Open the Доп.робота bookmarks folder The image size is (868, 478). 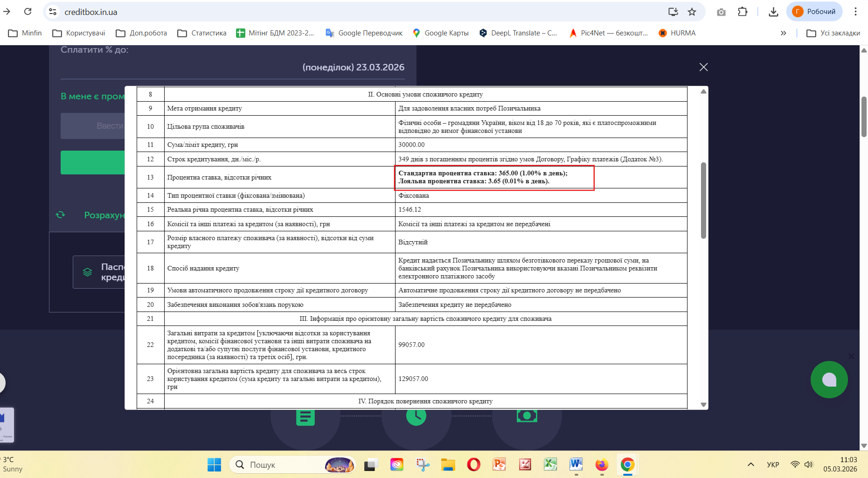click(141, 33)
